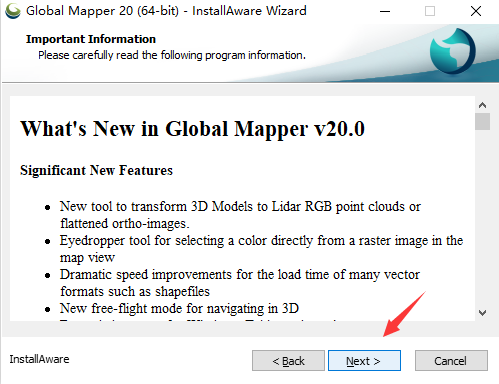This screenshot has height=384, width=499.
Task: Click the scroll down arrow
Action: pyautogui.click(x=482, y=313)
